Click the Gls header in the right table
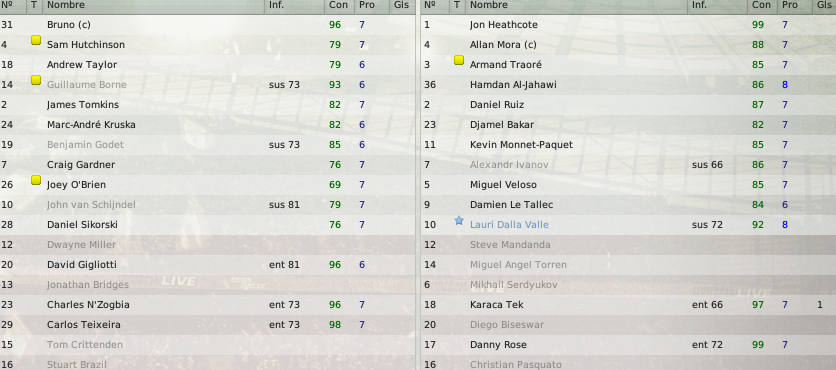This screenshot has height=370, width=836. 824,5
